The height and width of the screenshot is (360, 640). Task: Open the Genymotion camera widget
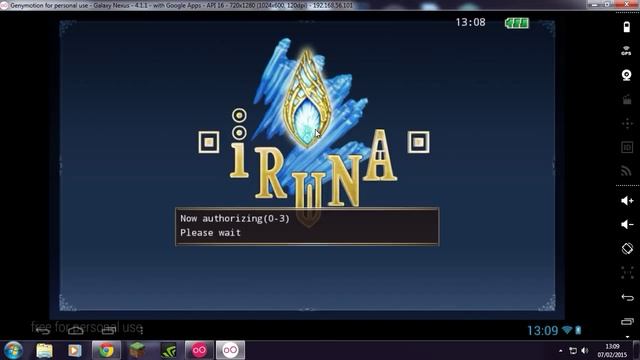(x=627, y=75)
